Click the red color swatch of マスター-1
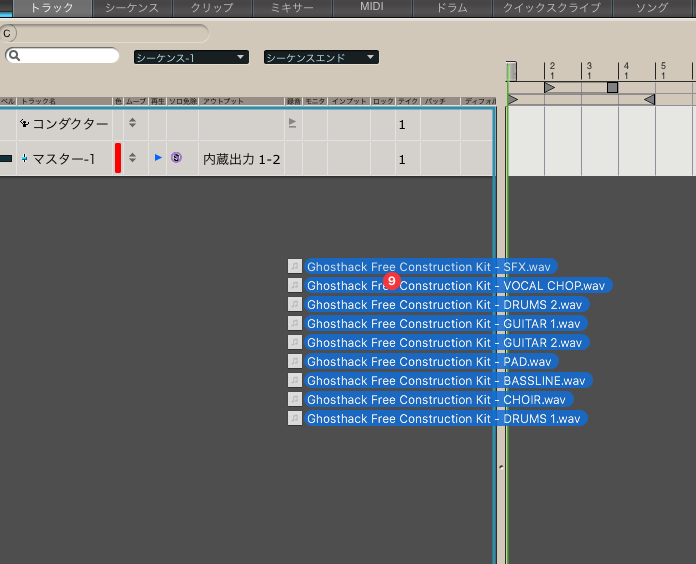This screenshot has width=696, height=564. (x=118, y=158)
